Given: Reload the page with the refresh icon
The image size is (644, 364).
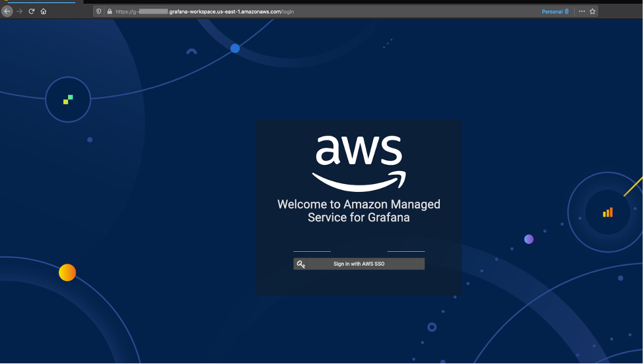Looking at the screenshot, I should (31, 11).
